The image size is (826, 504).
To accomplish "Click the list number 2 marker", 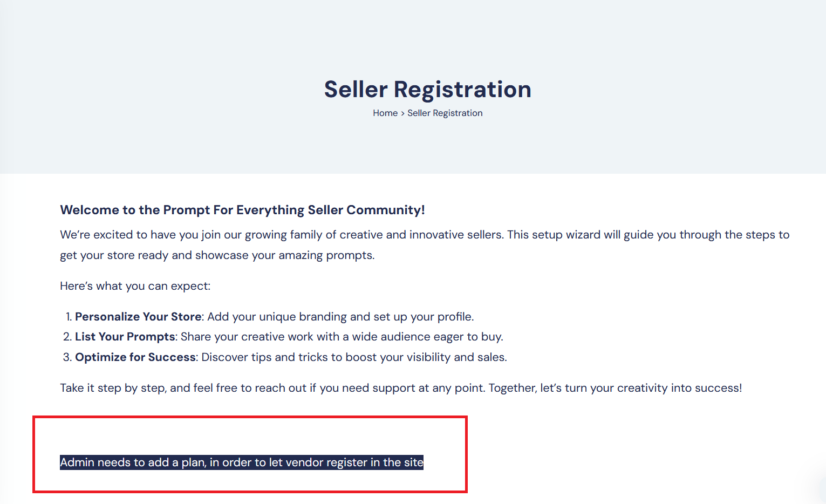I will (x=67, y=337).
